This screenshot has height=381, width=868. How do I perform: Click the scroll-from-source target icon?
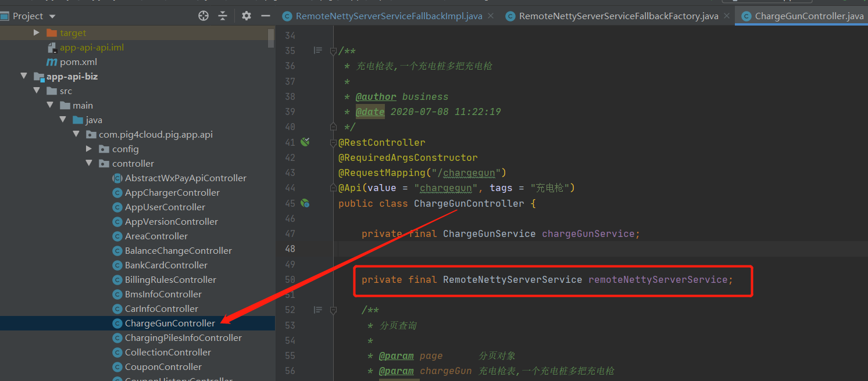203,16
